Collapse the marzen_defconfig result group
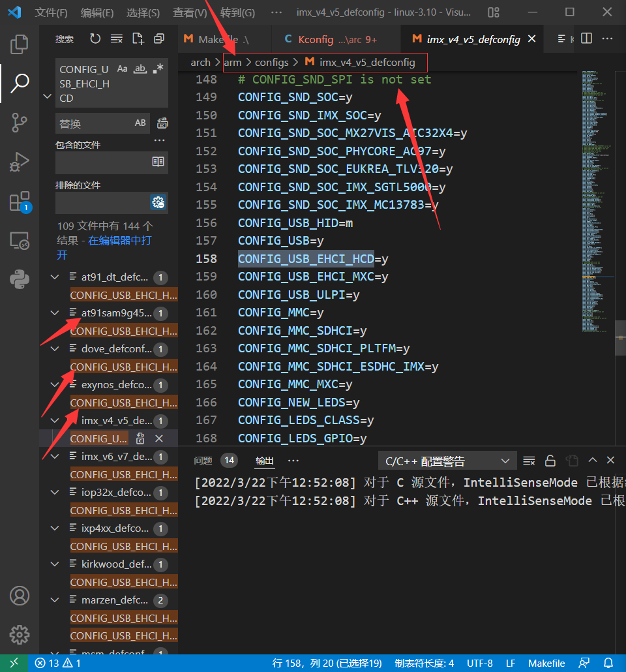The width and height of the screenshot is (626, 672). 54,600
